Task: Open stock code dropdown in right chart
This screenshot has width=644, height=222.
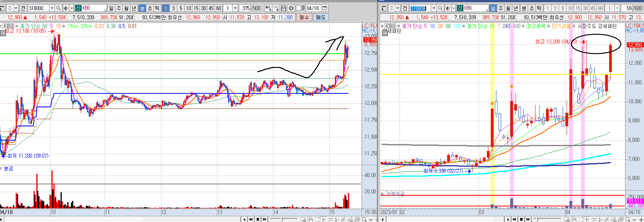Action: click(433, 8)
